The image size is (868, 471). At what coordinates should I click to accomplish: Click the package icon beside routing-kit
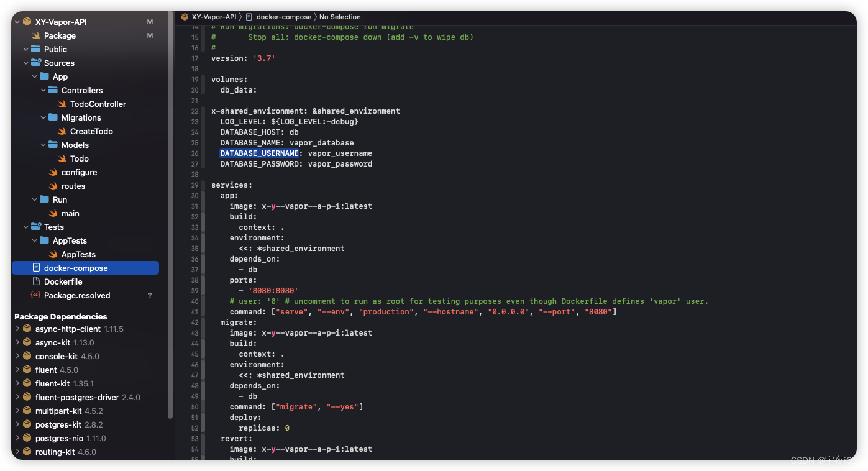coord(27,452)
